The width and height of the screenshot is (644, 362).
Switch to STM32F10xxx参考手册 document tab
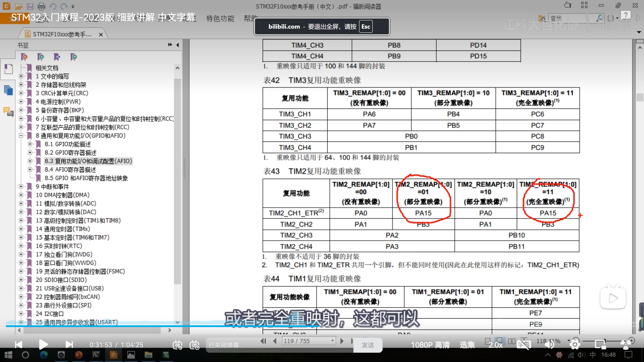[x=62, y=34]
